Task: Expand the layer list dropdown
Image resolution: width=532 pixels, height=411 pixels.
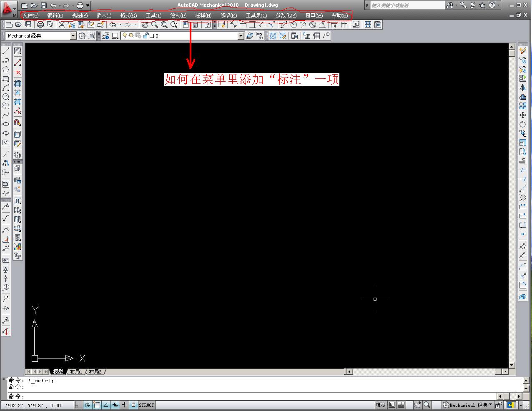Action: click(x=241, y=36)
